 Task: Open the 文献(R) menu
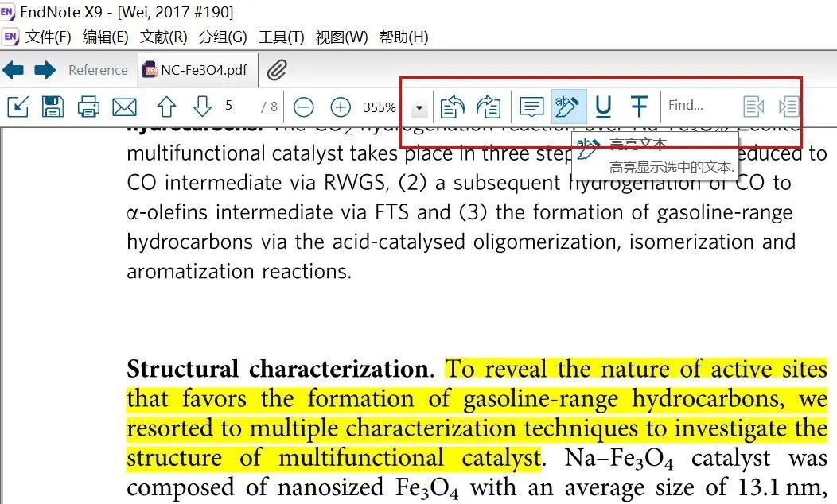[x=163, y=37]
